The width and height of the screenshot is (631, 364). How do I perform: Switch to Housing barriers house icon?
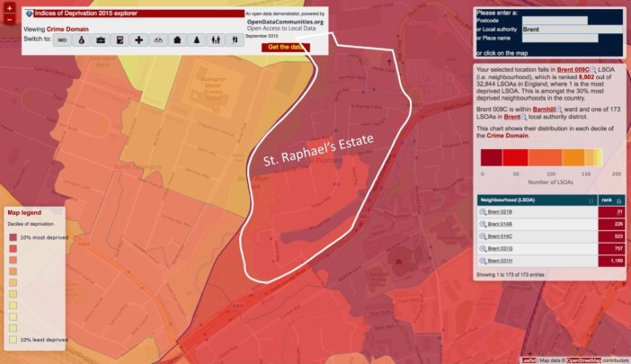177,40
